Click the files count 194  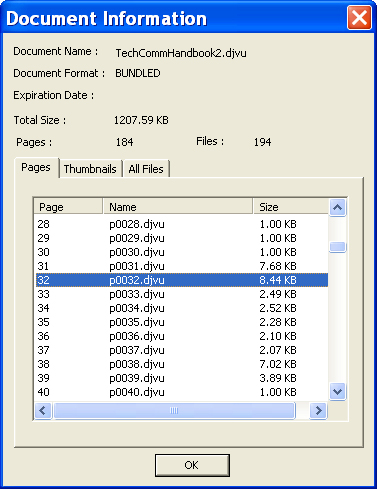pyautogui.click(x=263, y=142)
